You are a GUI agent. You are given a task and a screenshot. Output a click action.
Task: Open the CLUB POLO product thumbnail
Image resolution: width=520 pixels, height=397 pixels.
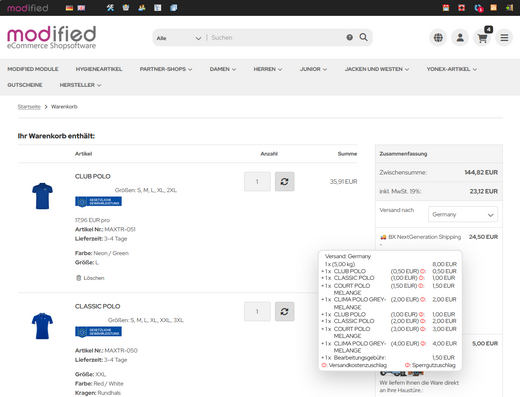coord(42,196)
